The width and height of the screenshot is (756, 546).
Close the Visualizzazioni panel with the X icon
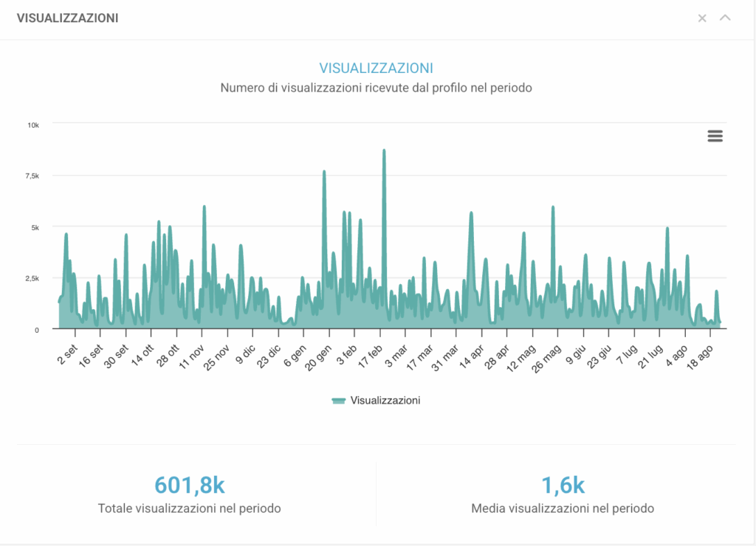[702, 18]
